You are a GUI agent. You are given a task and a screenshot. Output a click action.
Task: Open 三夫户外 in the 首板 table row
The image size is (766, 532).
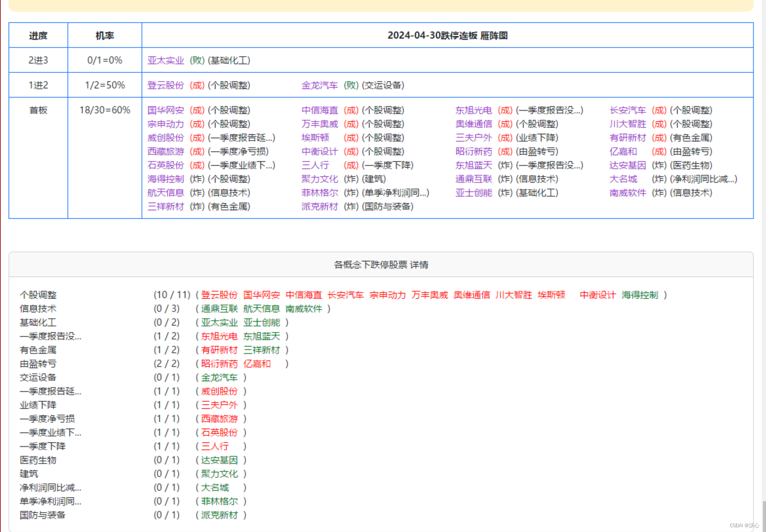point(474,138)
